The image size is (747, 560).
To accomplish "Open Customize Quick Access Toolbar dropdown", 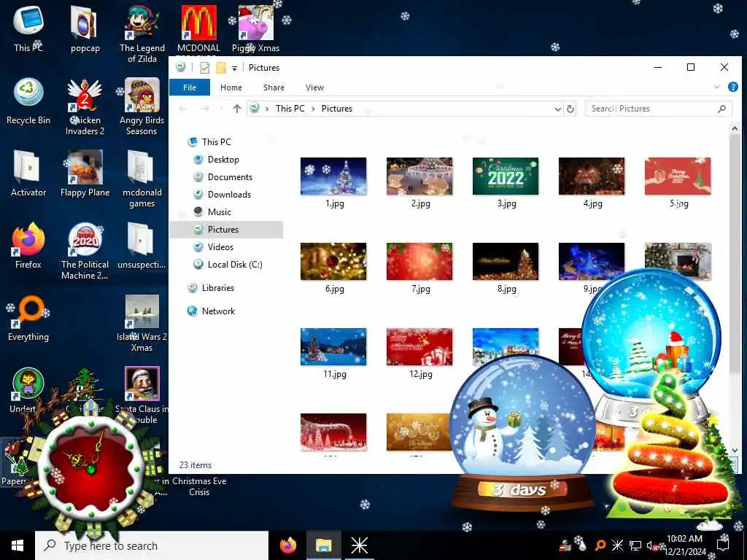I will (x=234, y=68).
